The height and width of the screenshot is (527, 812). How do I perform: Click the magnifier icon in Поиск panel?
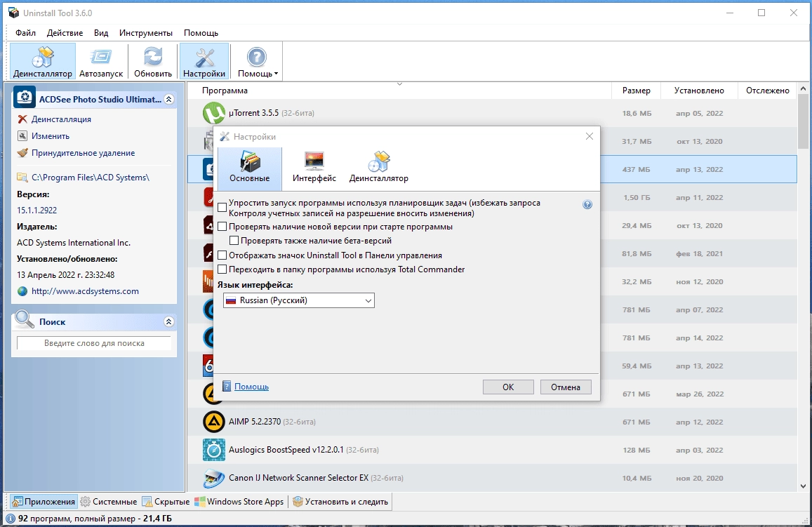click(25, 320)
